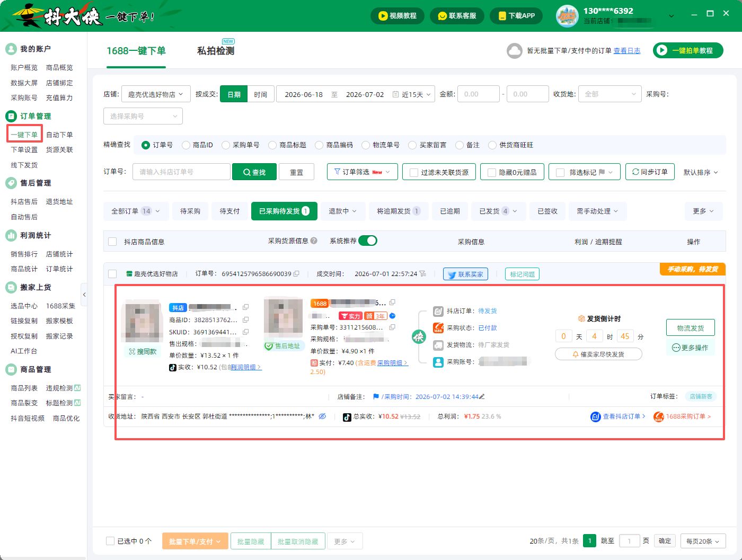
Task: Click the 物流发货 button
Action: [x=690, y=328]
